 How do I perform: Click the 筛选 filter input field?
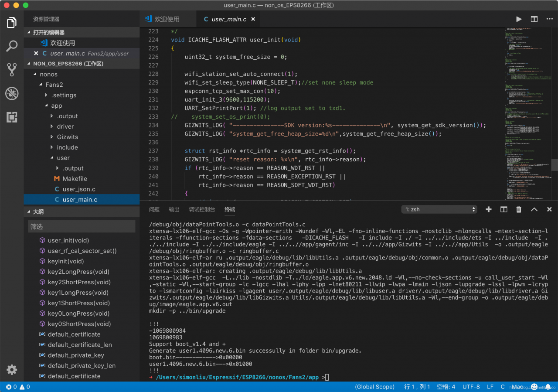pos(82,227)
